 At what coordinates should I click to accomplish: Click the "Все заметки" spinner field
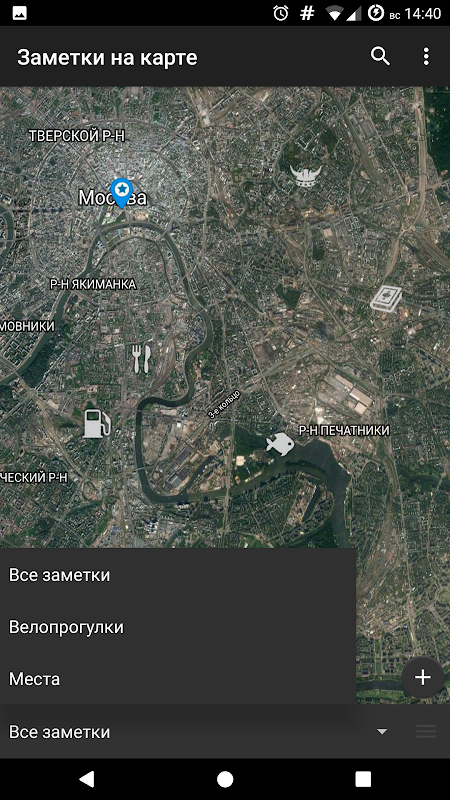point(199,732)
